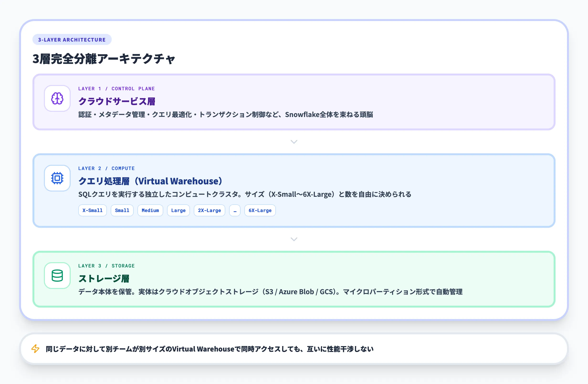Expand the chevron above the Storage layer

(x=294, y=239)
